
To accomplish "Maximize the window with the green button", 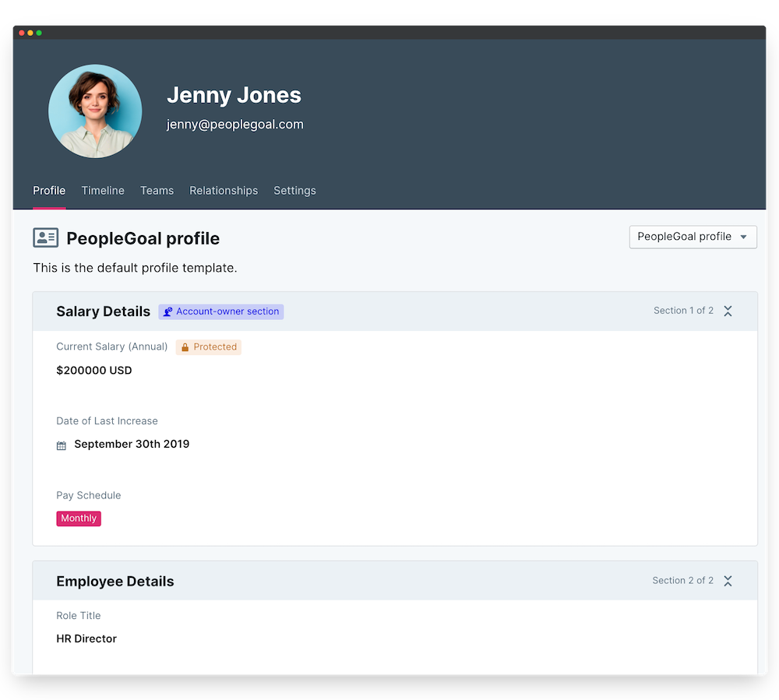I will click(x=39, y=33).
